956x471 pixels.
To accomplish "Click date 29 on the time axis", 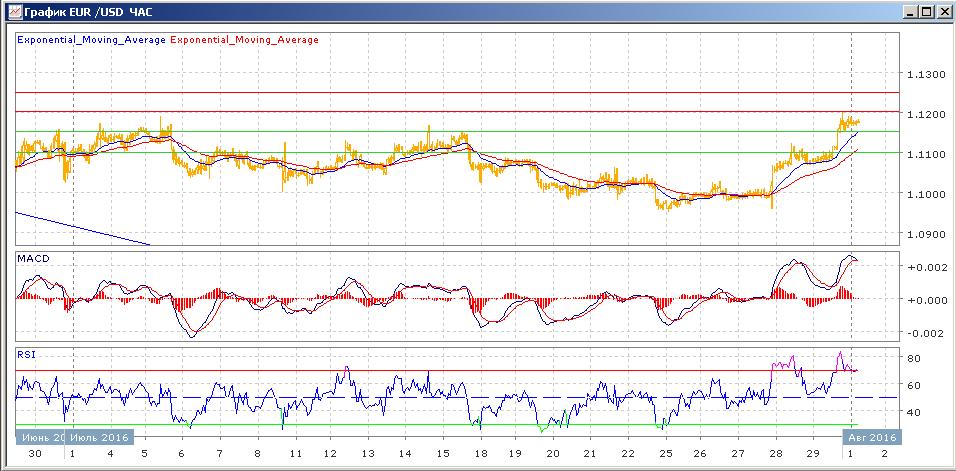I will point(813,454).
